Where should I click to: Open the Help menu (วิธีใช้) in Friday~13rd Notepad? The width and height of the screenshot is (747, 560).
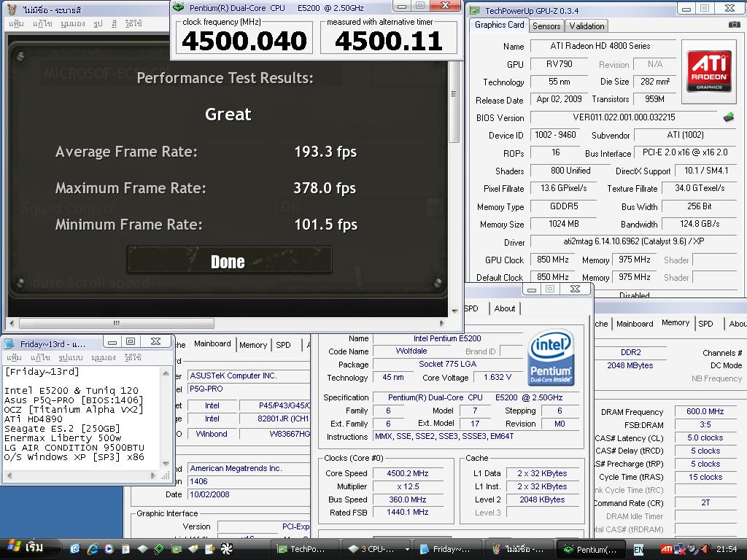(133, 357)
